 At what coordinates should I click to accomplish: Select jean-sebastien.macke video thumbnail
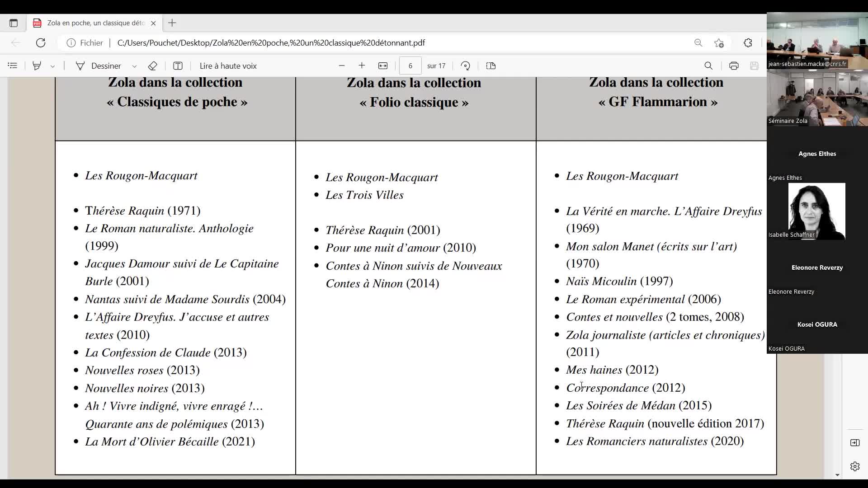click(817, 41)
